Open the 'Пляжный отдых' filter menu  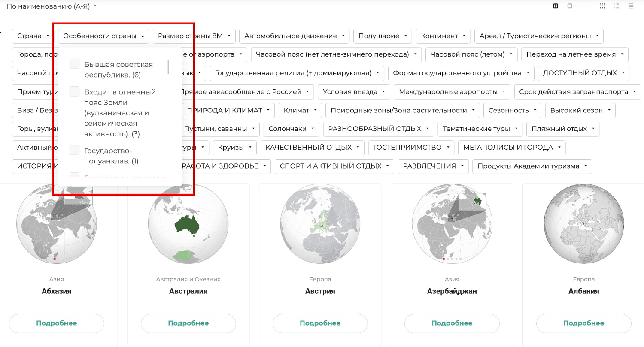[563, 129]
